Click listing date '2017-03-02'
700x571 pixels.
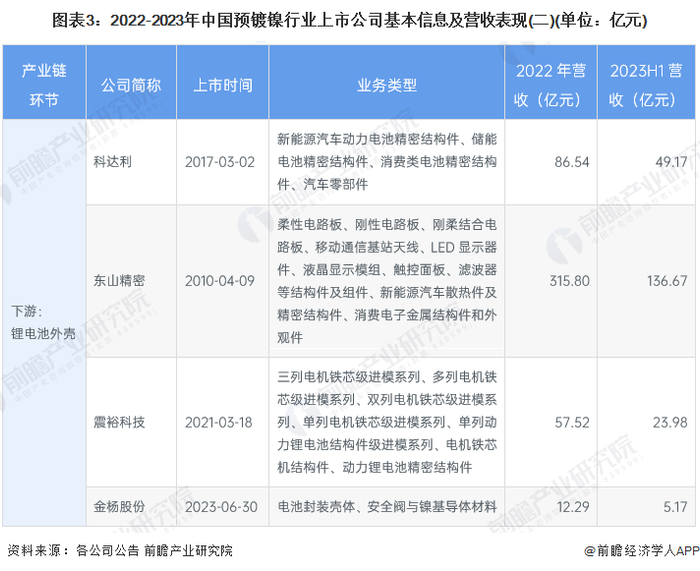(x=220, y=162)
